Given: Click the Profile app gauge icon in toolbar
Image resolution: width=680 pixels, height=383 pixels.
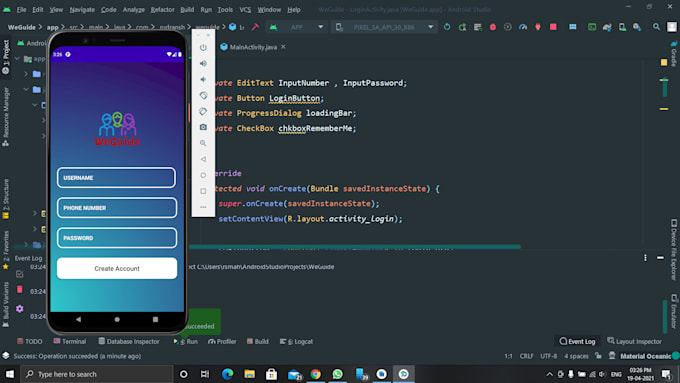Looking at the screenshot, I should [x=523, y=27].
